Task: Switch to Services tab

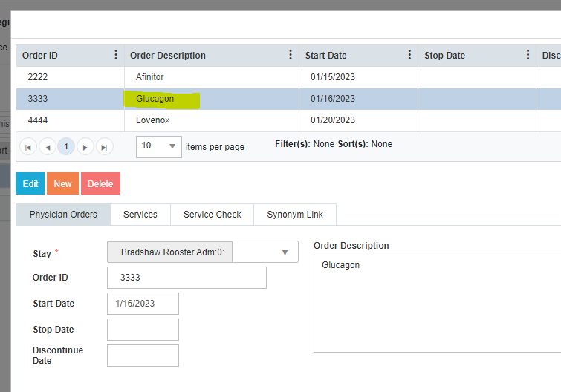Action: (x=140, y=215)
